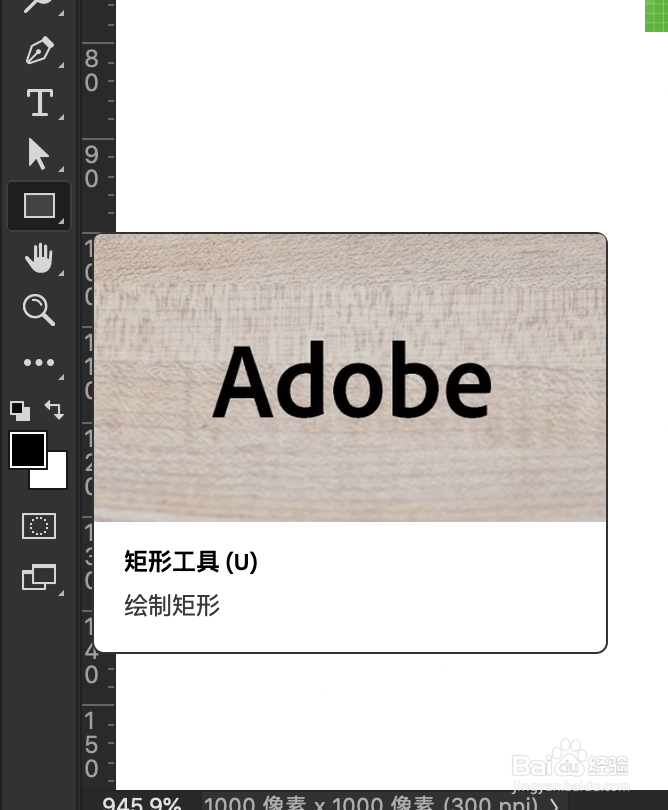Viewport: 668px width, 810px height.
Task: Change the screen mode
Action: [x=39, y=577]
